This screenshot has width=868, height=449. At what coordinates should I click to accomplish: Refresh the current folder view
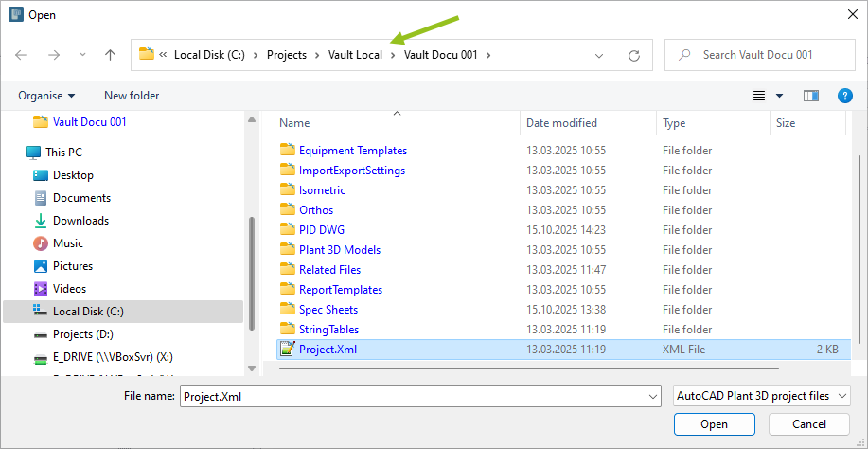[x=634, y=55]
